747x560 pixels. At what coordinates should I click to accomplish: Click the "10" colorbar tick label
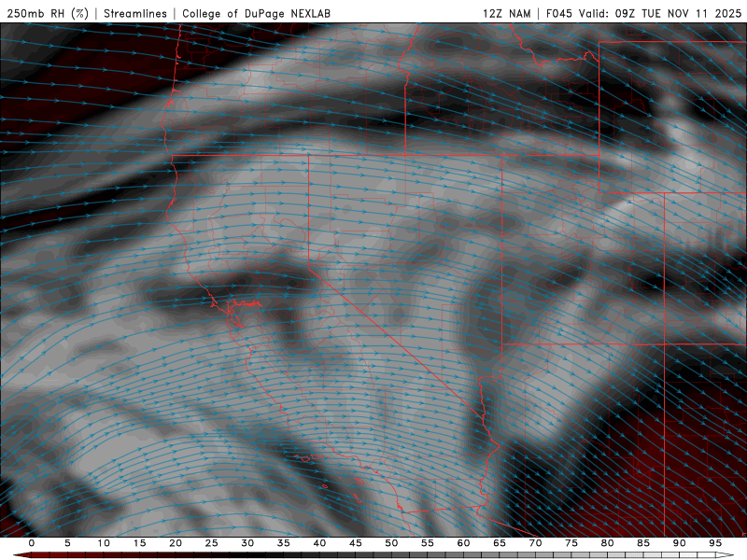point(104,543)
